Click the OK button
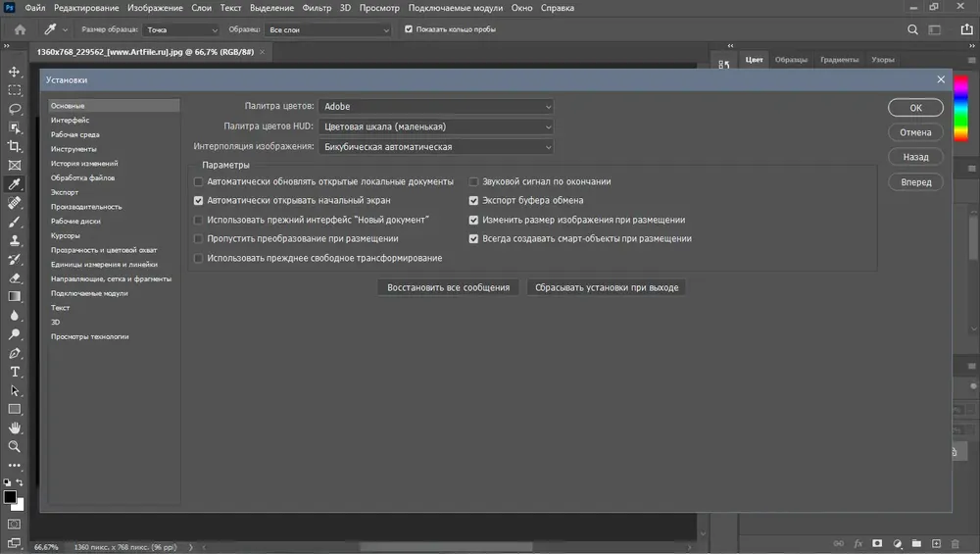980x554 pixels. pyautogui.click(x=915, y=108)
